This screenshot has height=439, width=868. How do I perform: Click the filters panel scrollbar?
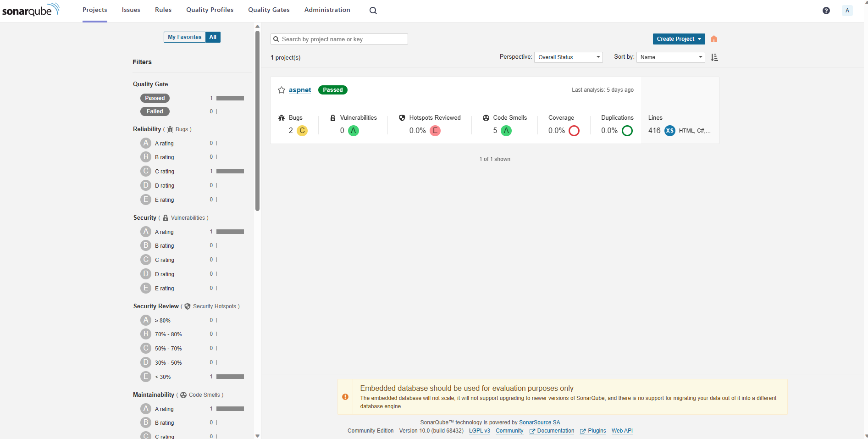click(257, 120)
